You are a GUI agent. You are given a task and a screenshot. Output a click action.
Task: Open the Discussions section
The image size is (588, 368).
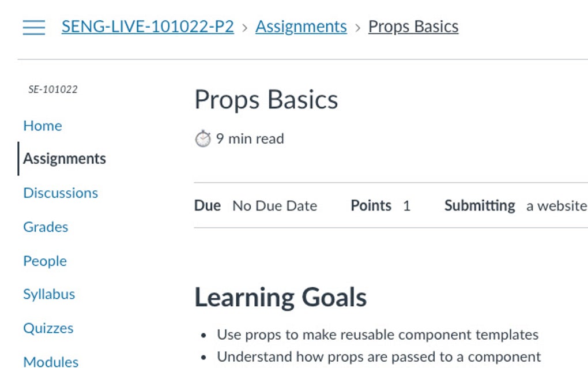pyautogui.click(x=61, y=193)
